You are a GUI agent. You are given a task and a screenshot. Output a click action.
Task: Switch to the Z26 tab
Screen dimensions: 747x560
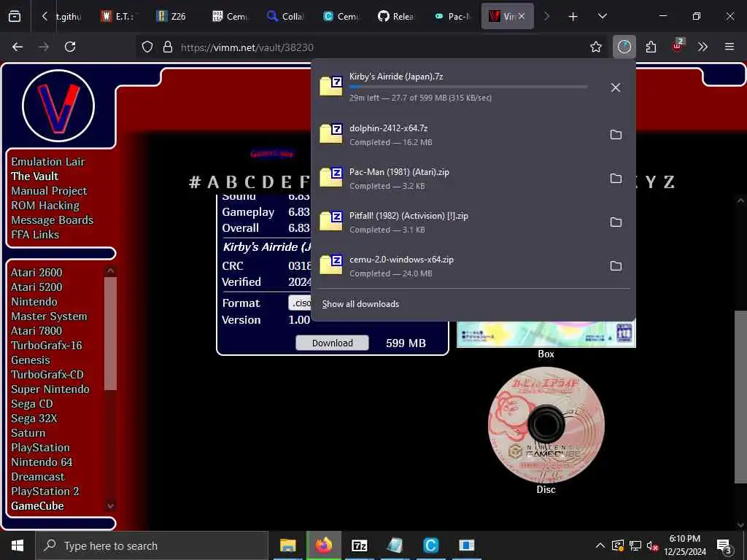pos(172,16)
